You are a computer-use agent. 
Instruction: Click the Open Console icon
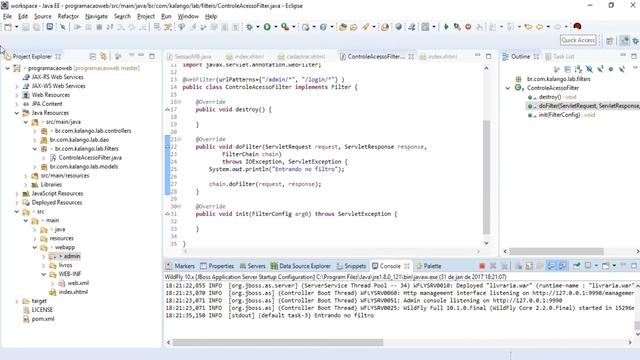point(606,266)
